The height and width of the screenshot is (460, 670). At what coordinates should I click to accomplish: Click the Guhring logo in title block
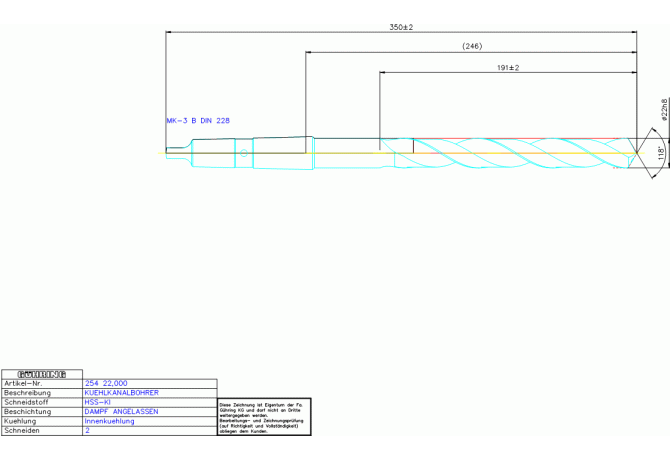click(42, 375)
